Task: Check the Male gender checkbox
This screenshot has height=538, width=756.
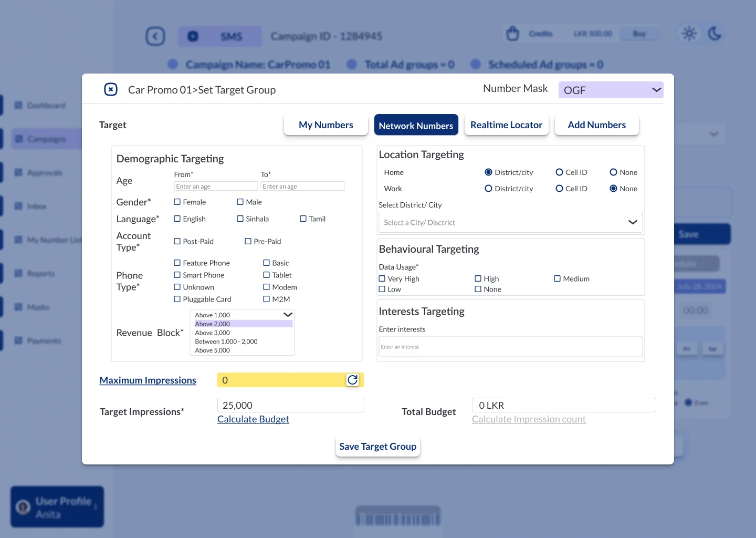Action: pyautogui.click(x=240, y=202)
